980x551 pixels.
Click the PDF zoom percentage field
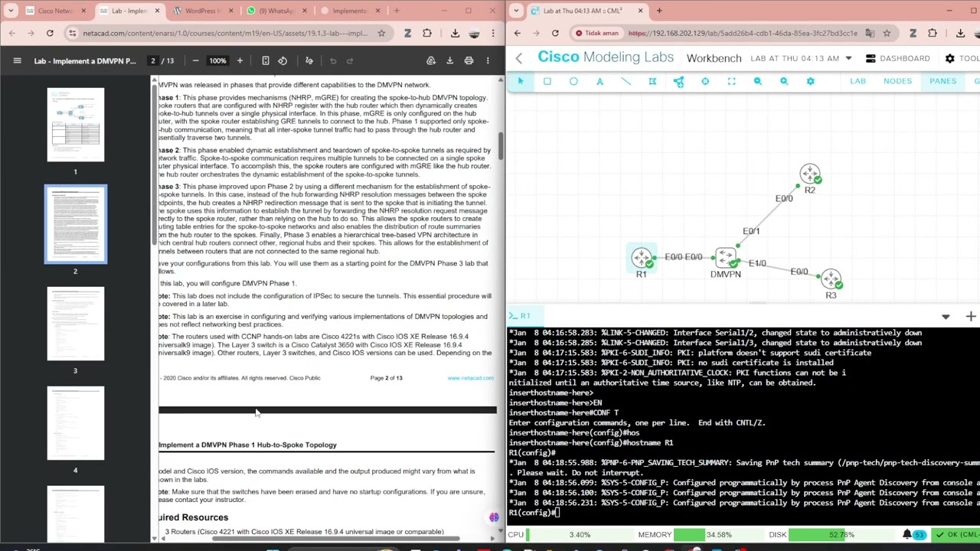217,60
